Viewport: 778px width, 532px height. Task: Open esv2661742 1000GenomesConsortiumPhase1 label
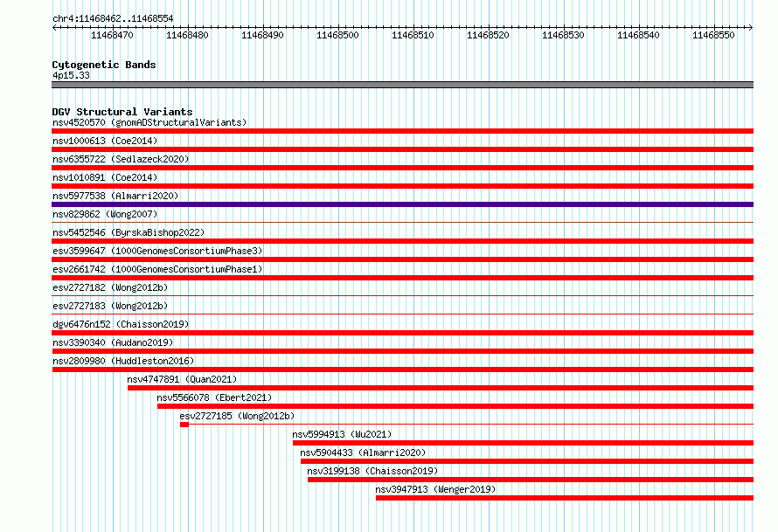[157, 269]
